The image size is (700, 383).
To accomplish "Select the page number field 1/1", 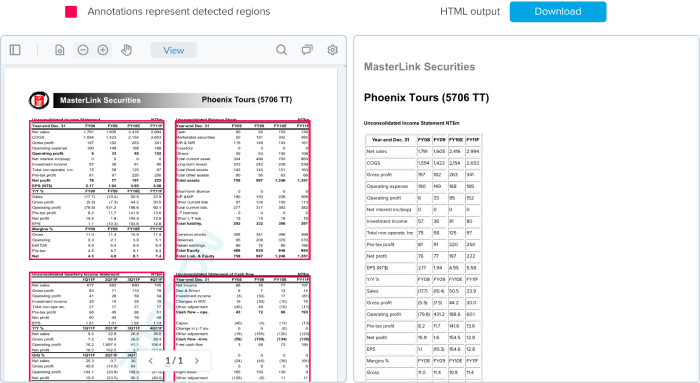I will 174,361.
